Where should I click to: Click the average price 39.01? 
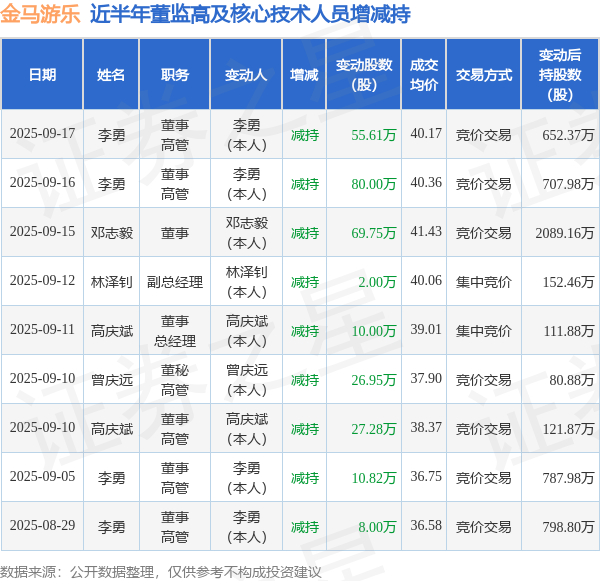[426, 330]
